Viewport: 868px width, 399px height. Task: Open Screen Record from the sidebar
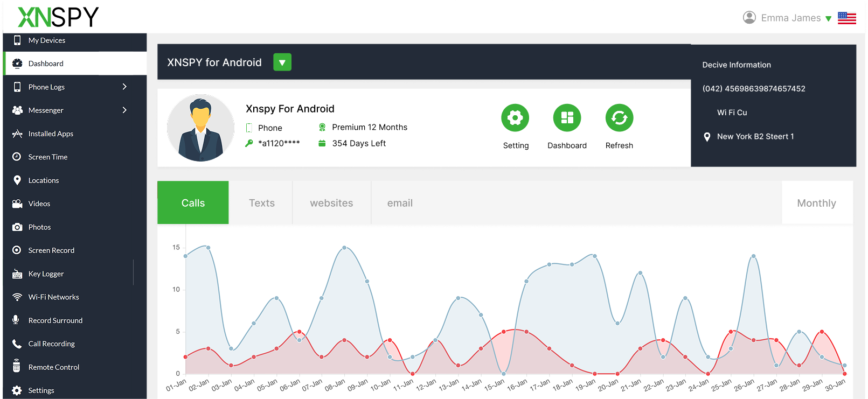click(x=51, y=250)
